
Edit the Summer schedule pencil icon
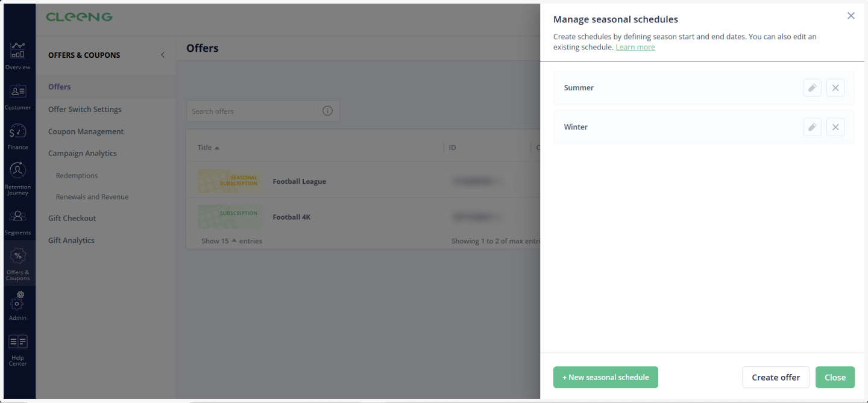pyautogui.click(x=813, y=88)
